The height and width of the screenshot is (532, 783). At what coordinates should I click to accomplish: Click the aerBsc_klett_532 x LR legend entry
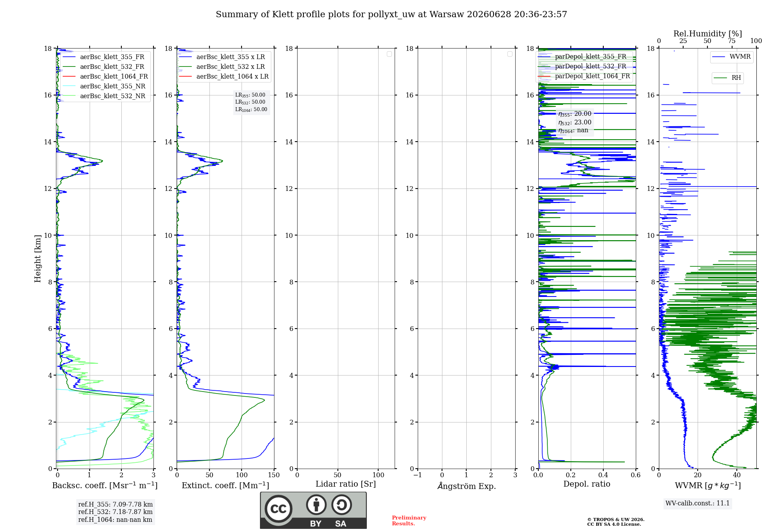click(222, 66)
